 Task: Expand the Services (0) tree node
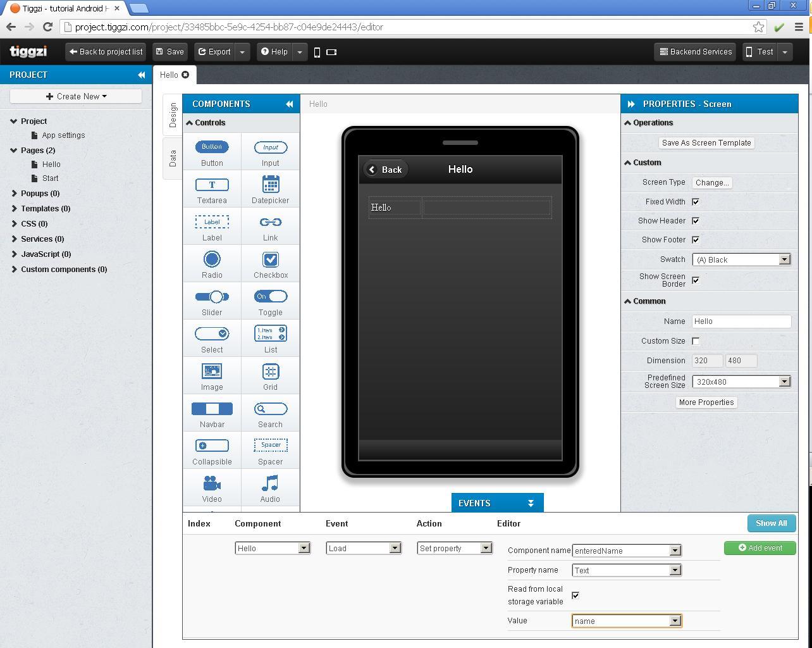15,239
